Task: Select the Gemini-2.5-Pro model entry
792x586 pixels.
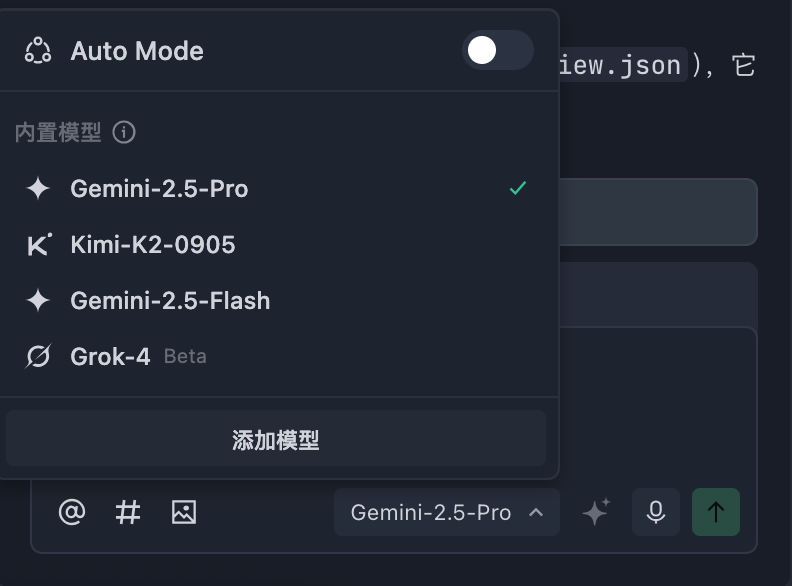Action: coord(159,189)
